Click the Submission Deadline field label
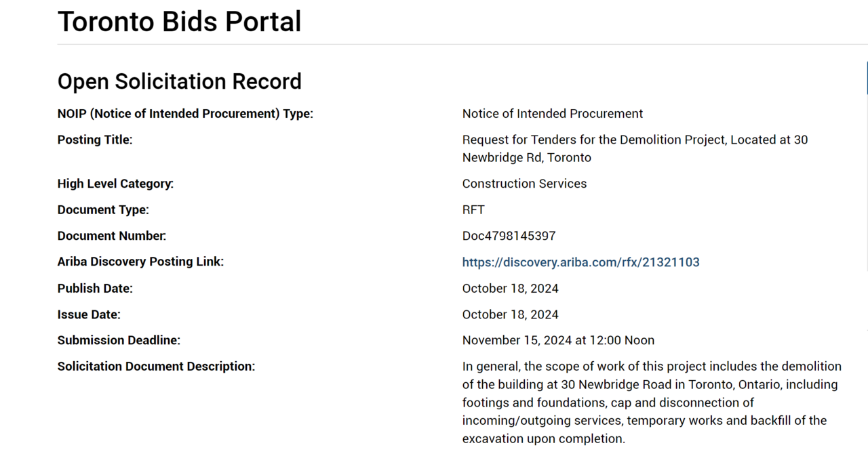868x454 pixels. pyautogui.click(x=119, y=341)
